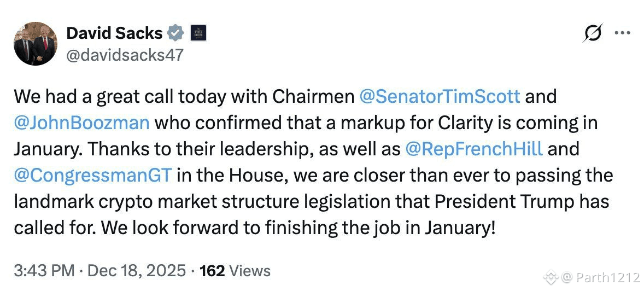The width and height of the screenshot is (644, 291).
Task: Click the 162 view count number
Action: 212,270
